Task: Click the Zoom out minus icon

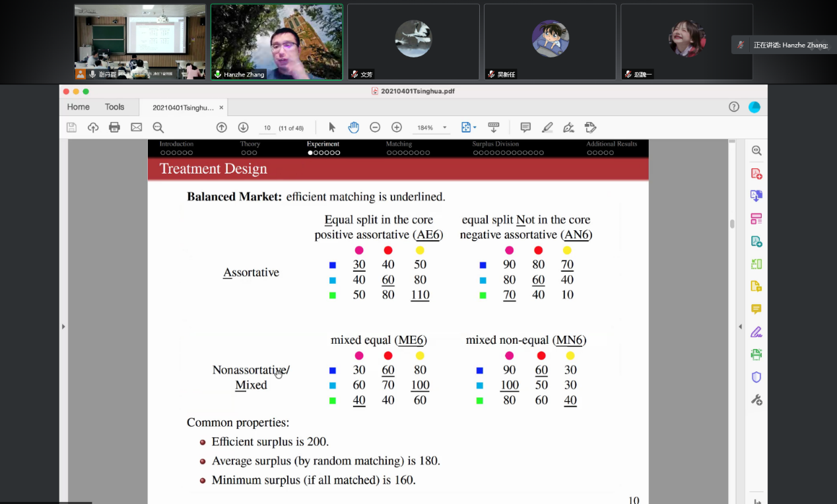Action: 375,127
